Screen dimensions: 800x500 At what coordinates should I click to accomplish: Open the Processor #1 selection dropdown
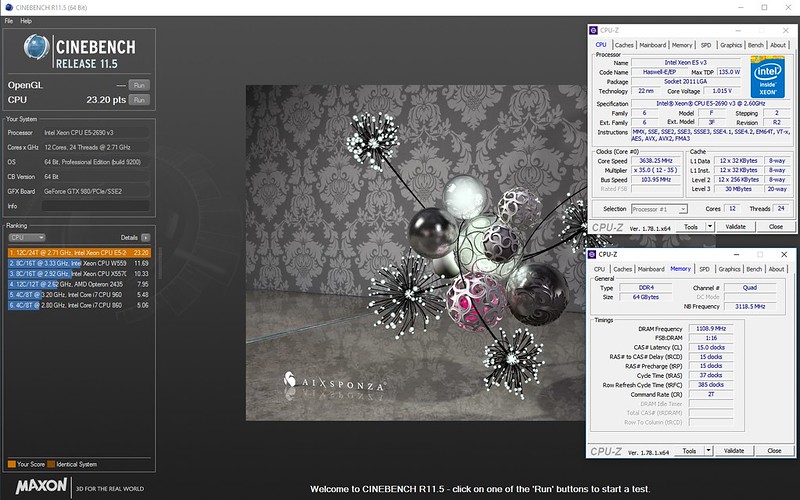pos(659,209)
